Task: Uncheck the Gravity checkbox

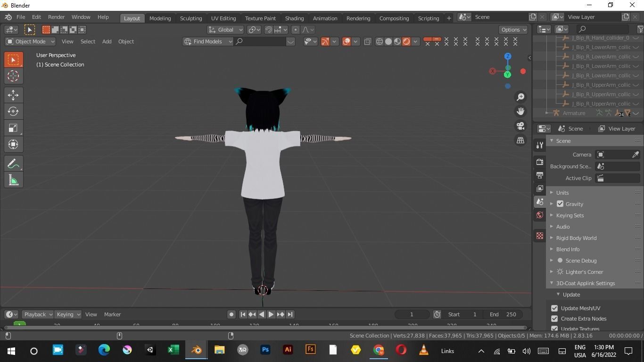Action: pyautogui.click(x=560, y=204)
